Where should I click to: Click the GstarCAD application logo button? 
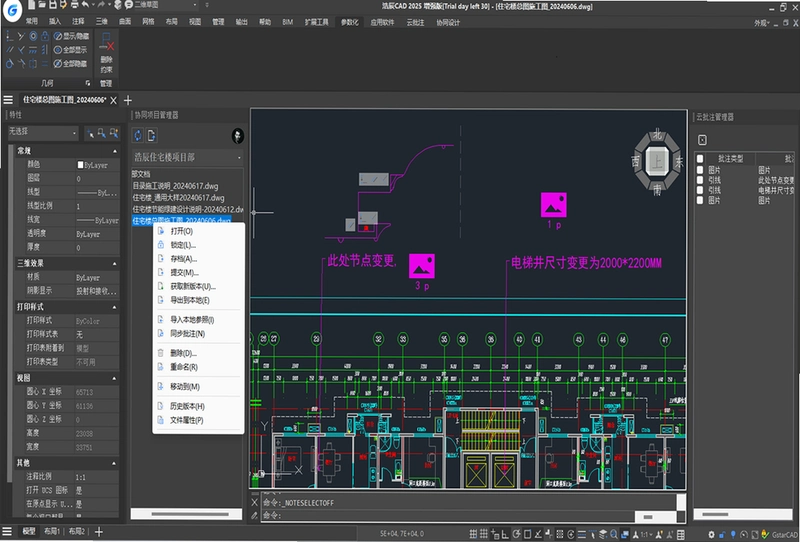point(12,10)
